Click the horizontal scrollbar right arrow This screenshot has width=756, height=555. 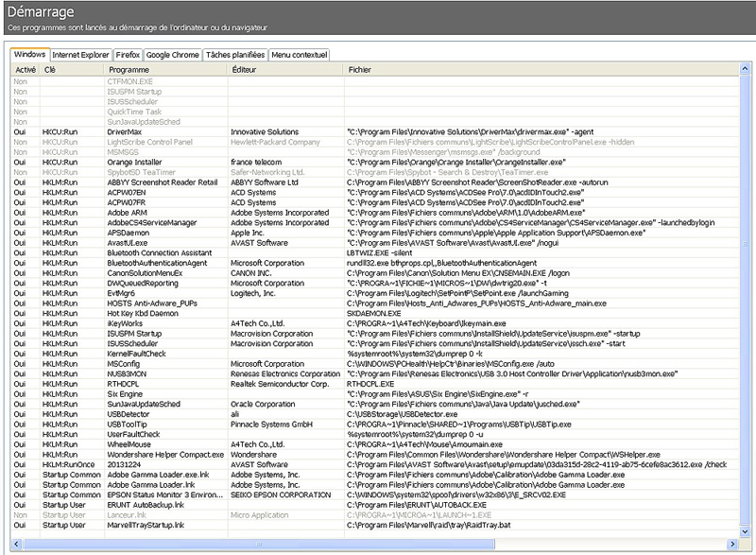733,544
